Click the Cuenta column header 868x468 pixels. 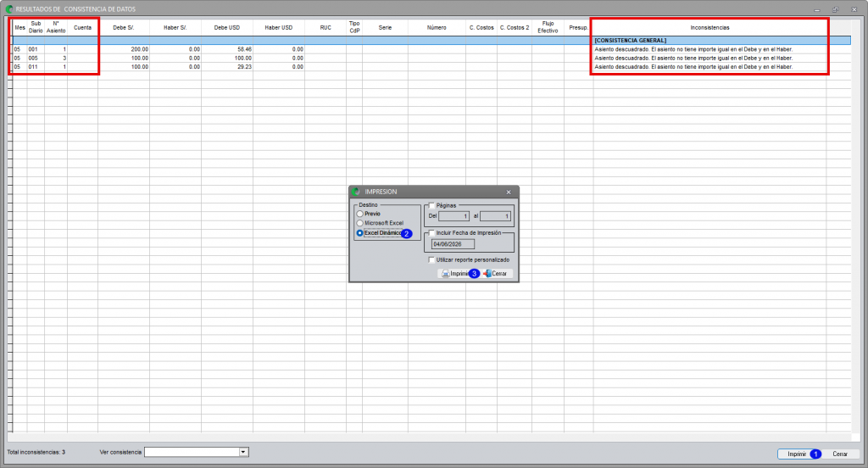point(82,28)
